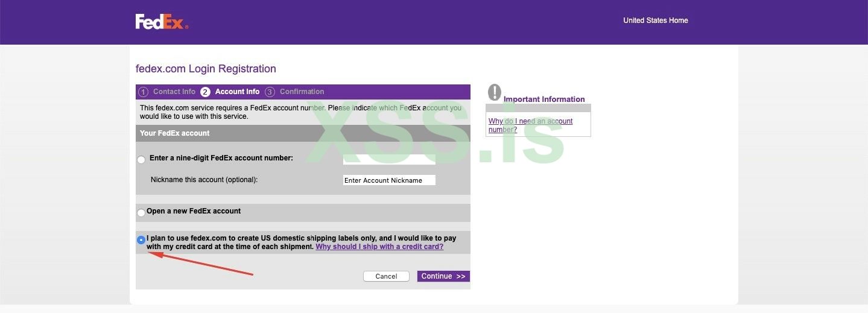This screenshot has width=868, height=313.
Task: Go to the Contact Info step
Action: pos(167,92)
